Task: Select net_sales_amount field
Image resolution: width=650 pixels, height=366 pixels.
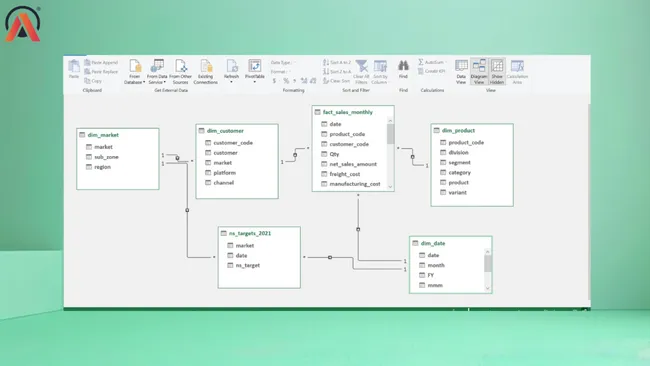Action: pyautogui.click(x=349, y=164)
